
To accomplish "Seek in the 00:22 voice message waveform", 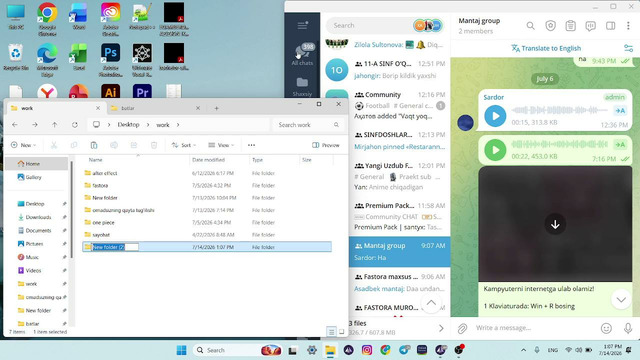I will click(x=560, y=144).
